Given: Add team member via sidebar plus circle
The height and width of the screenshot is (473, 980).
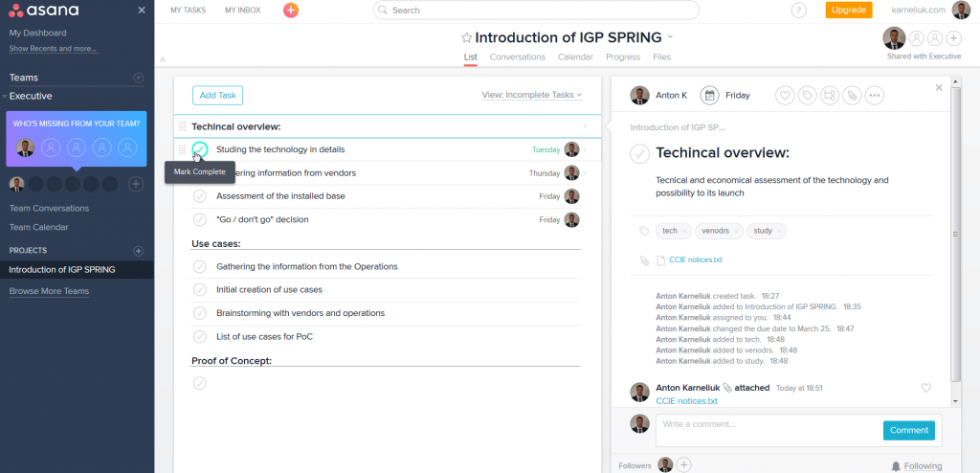Looking at the screenshot, I should pyautogui.click(x=136, y=184).
